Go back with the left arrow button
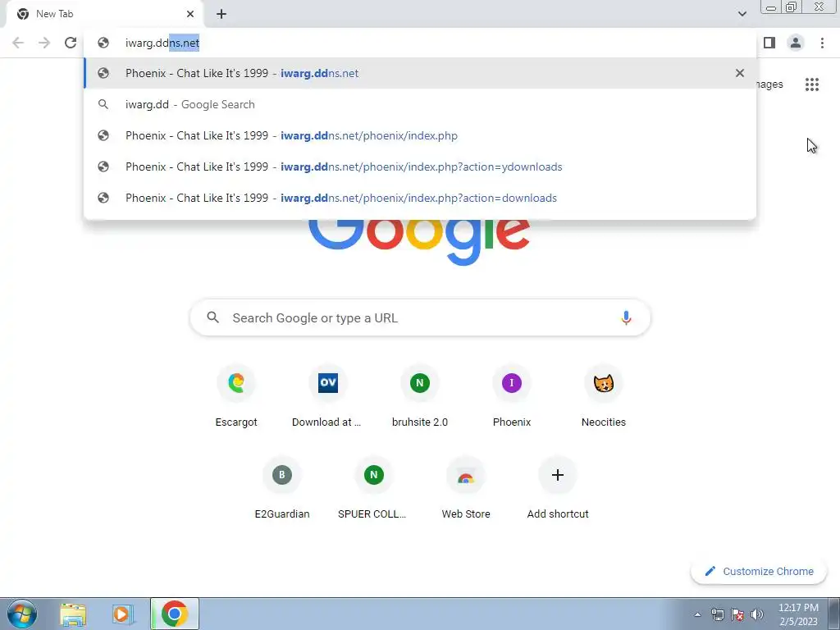Image resolution: width=840 pixels, height=630 pixels. [x=18, y=43]
